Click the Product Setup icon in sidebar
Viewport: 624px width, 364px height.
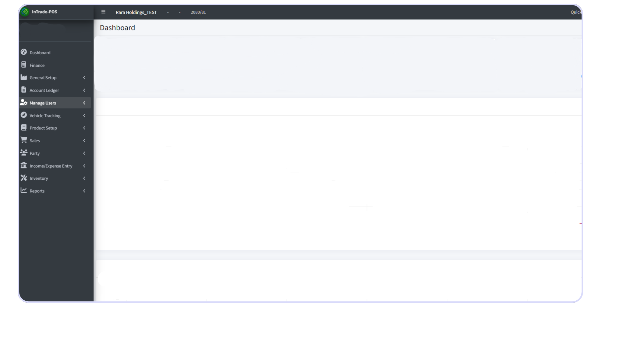pyautogui.click(x=24, y=127)
